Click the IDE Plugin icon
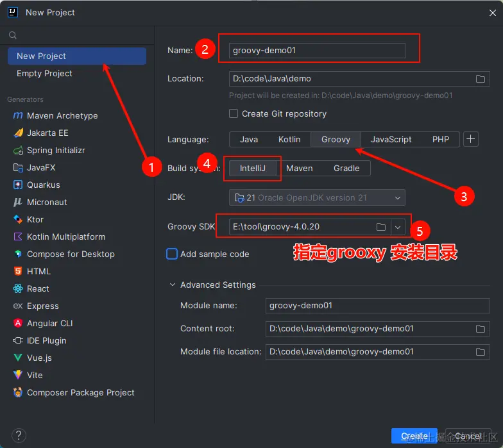This screenshot has height=448, width=503. (x=18, y=340)
